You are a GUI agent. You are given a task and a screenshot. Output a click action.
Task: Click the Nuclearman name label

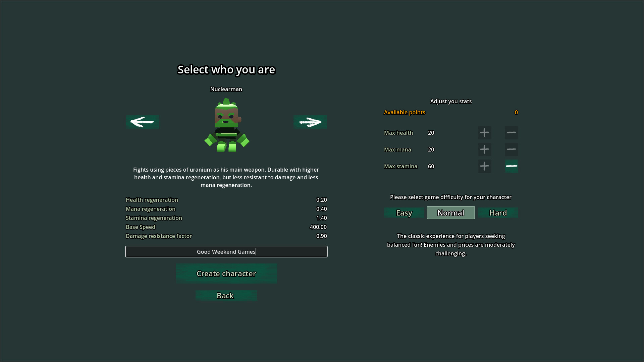click(x=226, y=89)
